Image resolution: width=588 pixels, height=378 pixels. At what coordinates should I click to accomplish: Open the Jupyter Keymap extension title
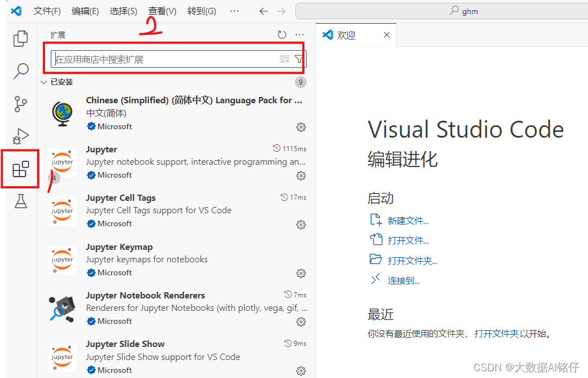tap(120, 247)
